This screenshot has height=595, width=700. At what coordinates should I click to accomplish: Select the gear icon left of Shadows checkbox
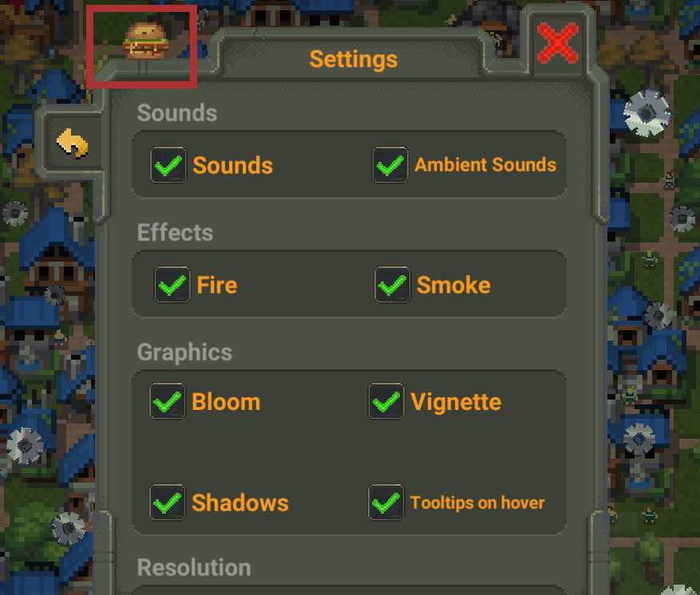click(68, 528)
